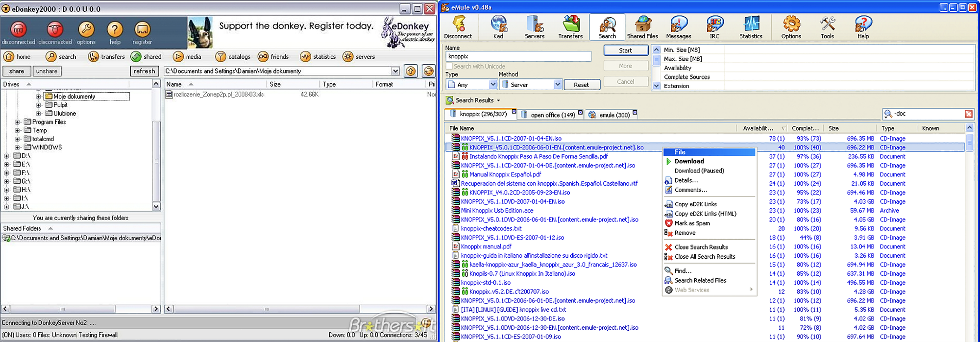Select knoppix-cheatcodes.txt search result
Viewport: 980px width, 342px height.
[491, 228]
